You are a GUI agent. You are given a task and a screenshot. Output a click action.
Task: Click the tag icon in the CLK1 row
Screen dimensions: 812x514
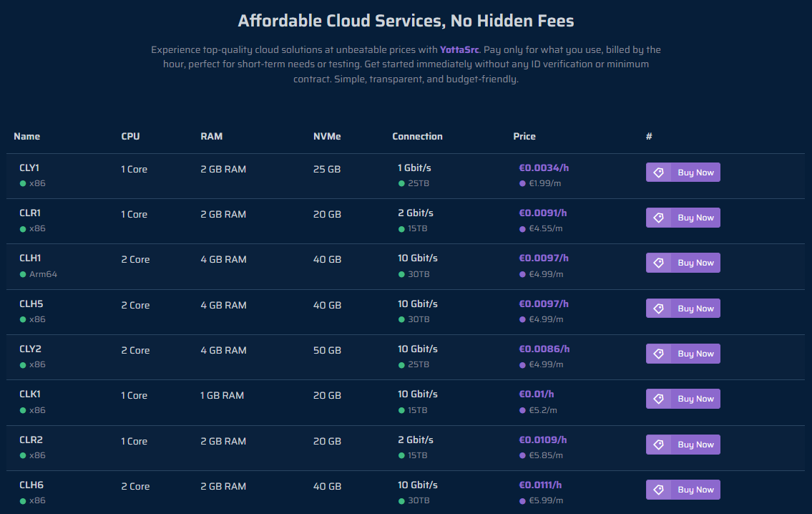click(658, 399)
